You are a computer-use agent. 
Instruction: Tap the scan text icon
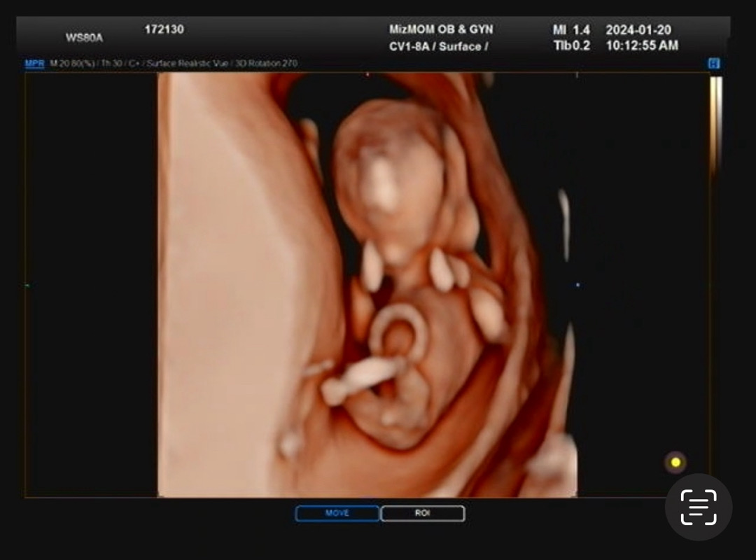pyautogui.click(x=698, y=507)
